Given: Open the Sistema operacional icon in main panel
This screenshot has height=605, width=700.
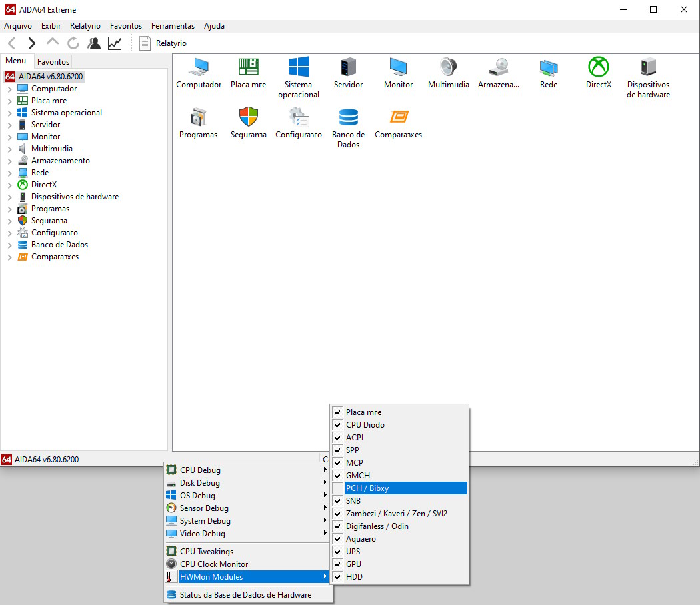Looking at the screenshot, I should click(299, 67).
